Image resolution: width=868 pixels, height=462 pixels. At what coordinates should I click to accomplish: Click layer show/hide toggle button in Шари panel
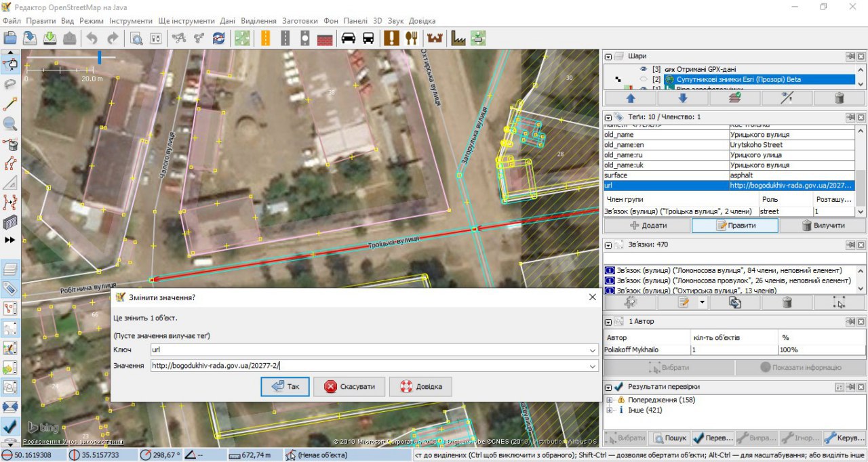pos(787,98)
